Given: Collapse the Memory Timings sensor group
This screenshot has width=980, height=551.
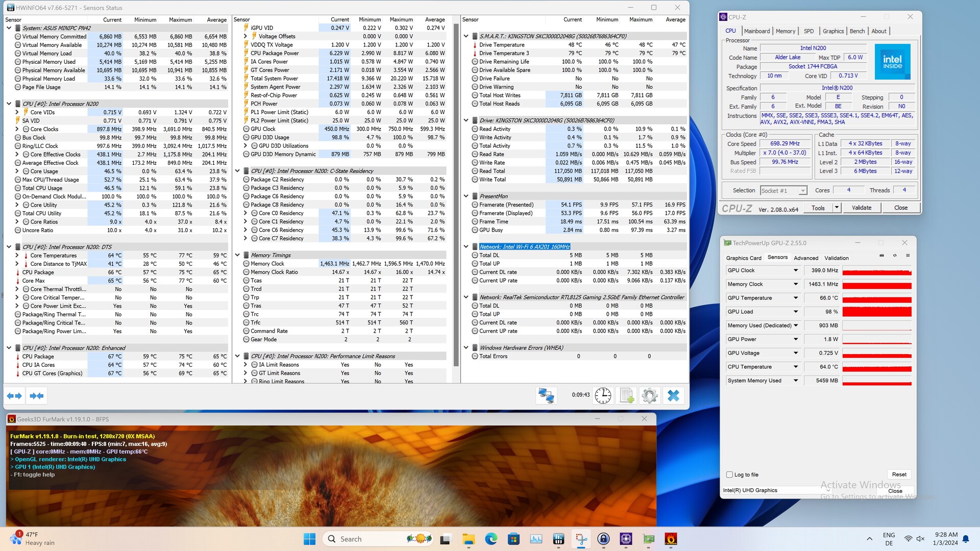Looking at the screenshot, I should pyautogui.click(x=237, y=255).
